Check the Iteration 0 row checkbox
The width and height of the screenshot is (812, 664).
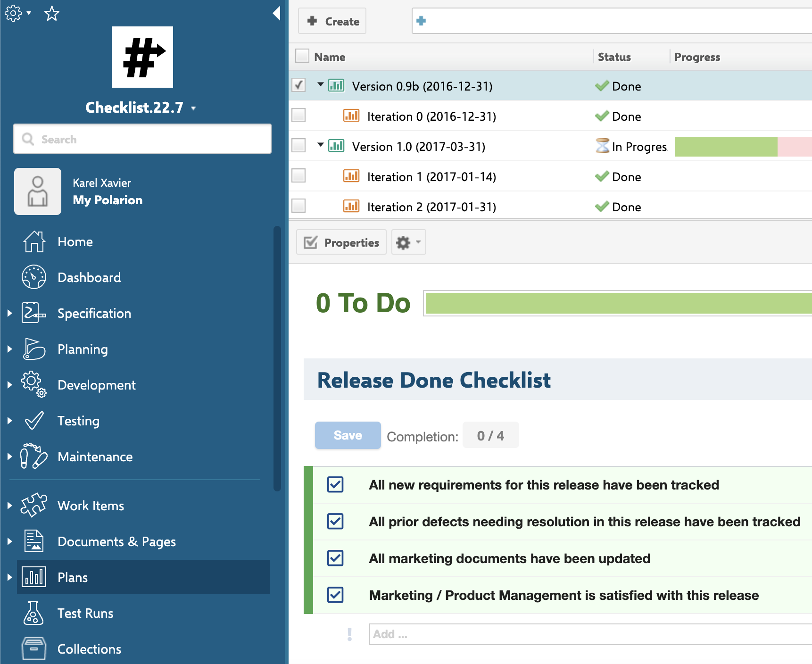(x=298, y=116)
